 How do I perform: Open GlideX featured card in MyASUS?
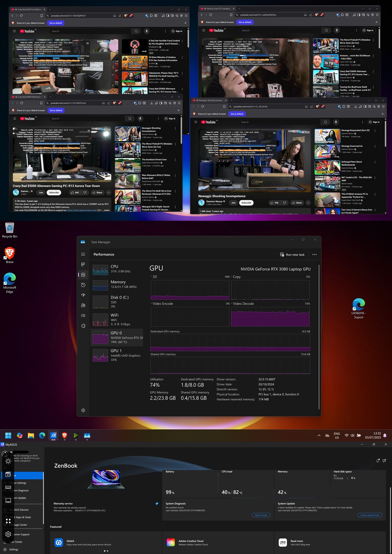pos(106,542)
